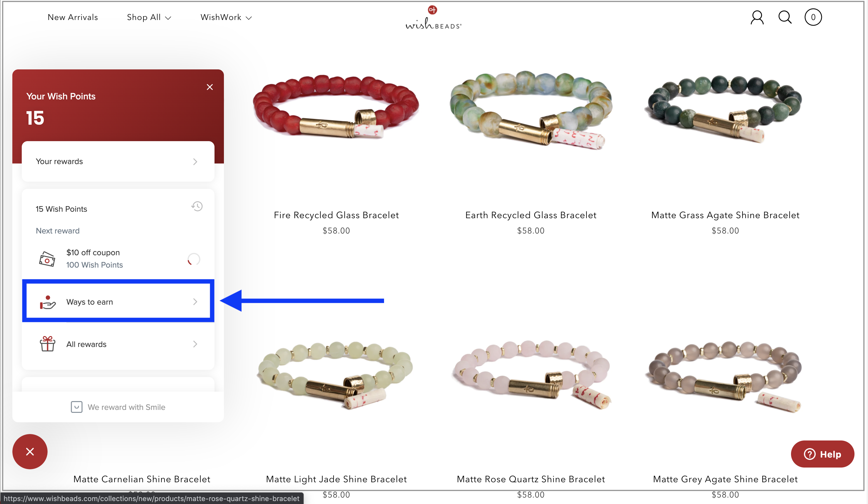Click the wishbeads logo
The width and height of the screenshot is (868, 504).
[x=433, y=17]
